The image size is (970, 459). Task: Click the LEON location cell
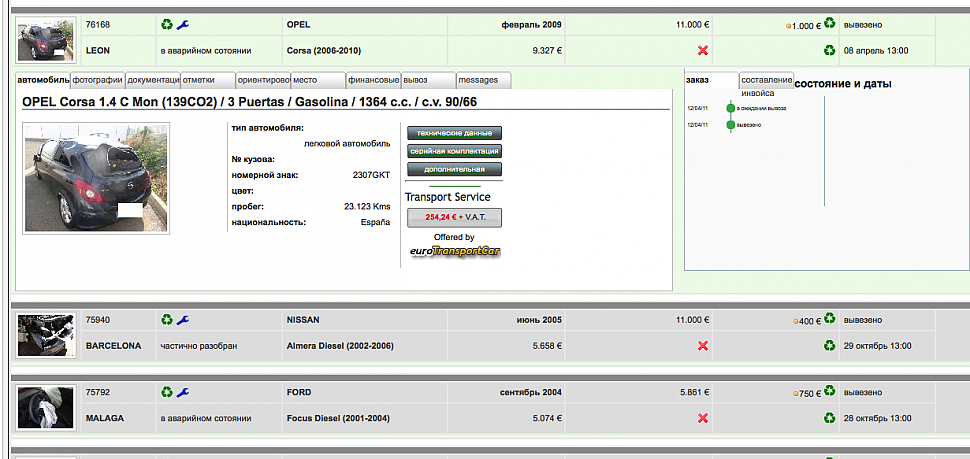coord(117,51)
